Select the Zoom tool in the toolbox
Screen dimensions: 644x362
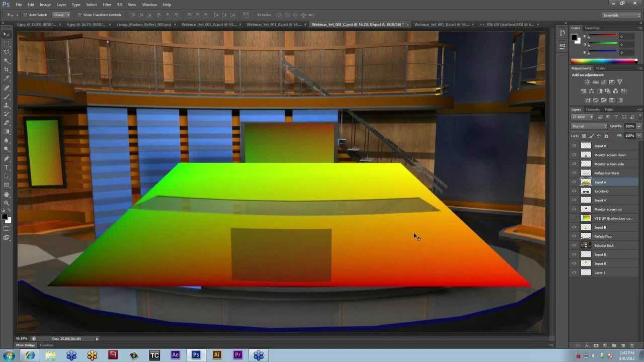click(x=7, y=203)
